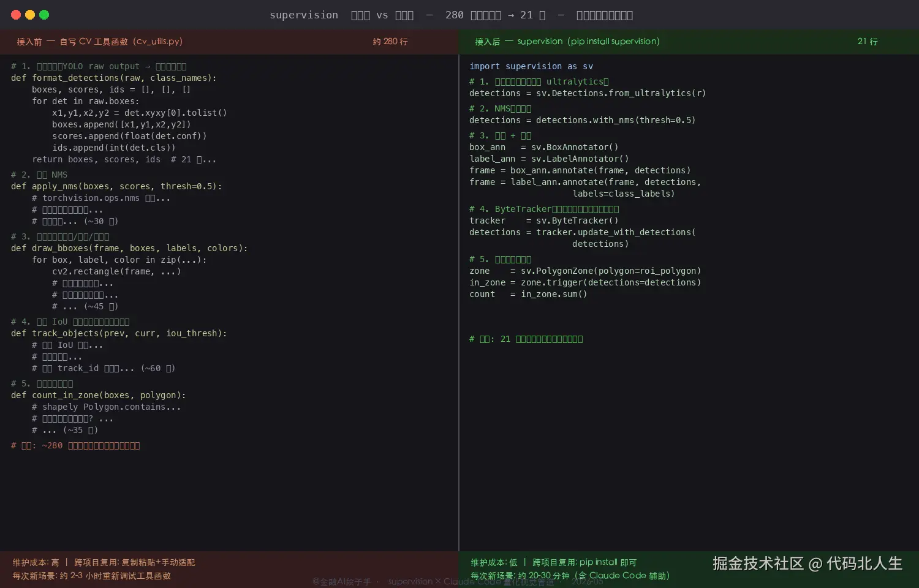Select the 'count = in_zone.sum()' line
Viewport: 919px width, 588px height.
point(529,294)
